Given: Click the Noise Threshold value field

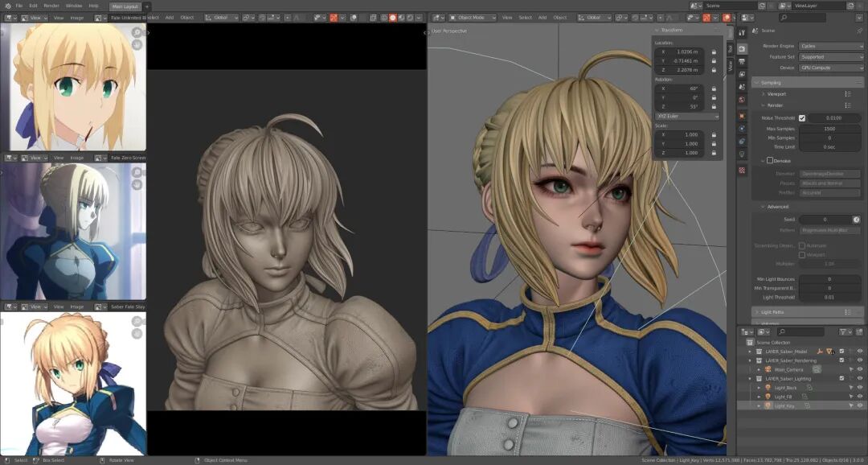Looking at the screenshot, I should coord(834,118).
